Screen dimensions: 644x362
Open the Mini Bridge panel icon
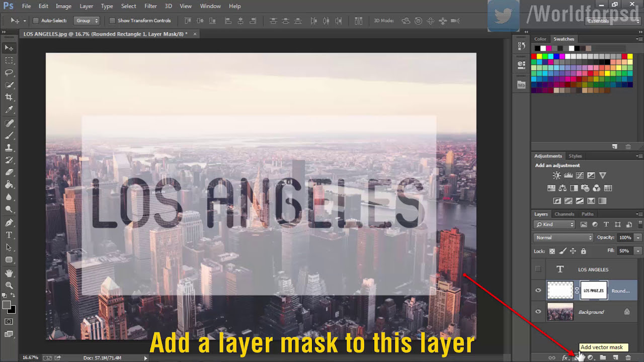pyautogui.click(x=521, y=85)
